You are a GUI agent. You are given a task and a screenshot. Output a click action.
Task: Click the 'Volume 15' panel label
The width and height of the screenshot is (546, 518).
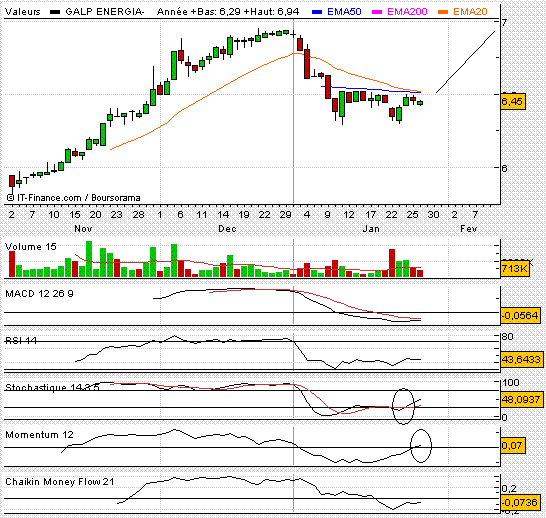click(x=31, y=247)
